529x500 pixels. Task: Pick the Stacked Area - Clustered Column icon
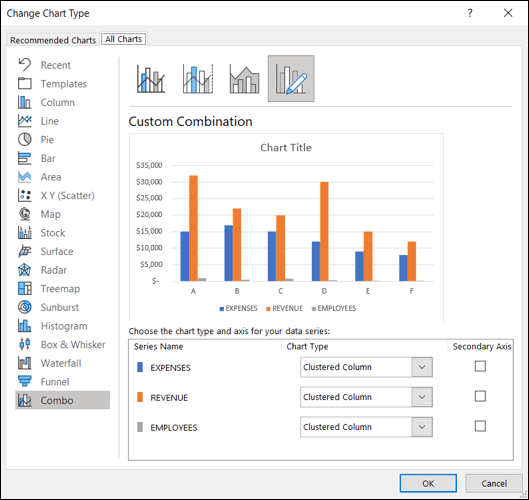(x=244, y=79)
